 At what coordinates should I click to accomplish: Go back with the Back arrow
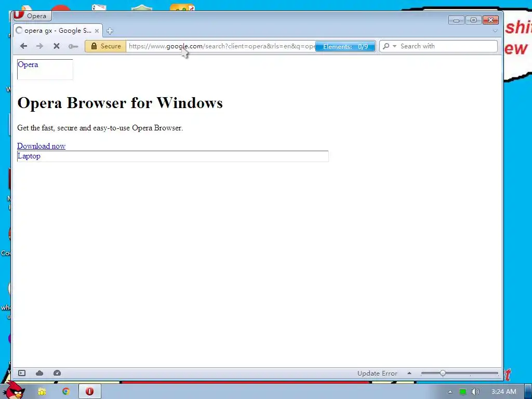click(23, 46)
